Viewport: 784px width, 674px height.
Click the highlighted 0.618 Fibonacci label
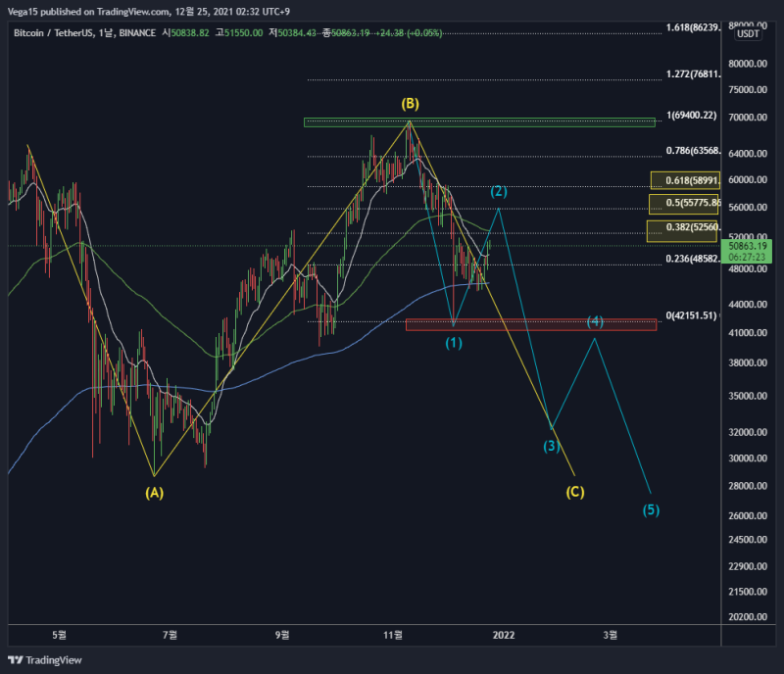(x=685, y=180)
